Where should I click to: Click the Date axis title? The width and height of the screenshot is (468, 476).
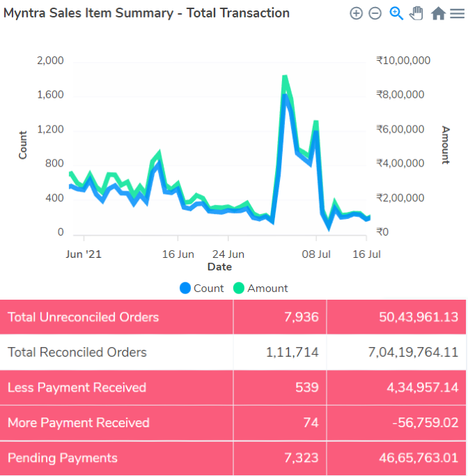(x=219, y=267)
